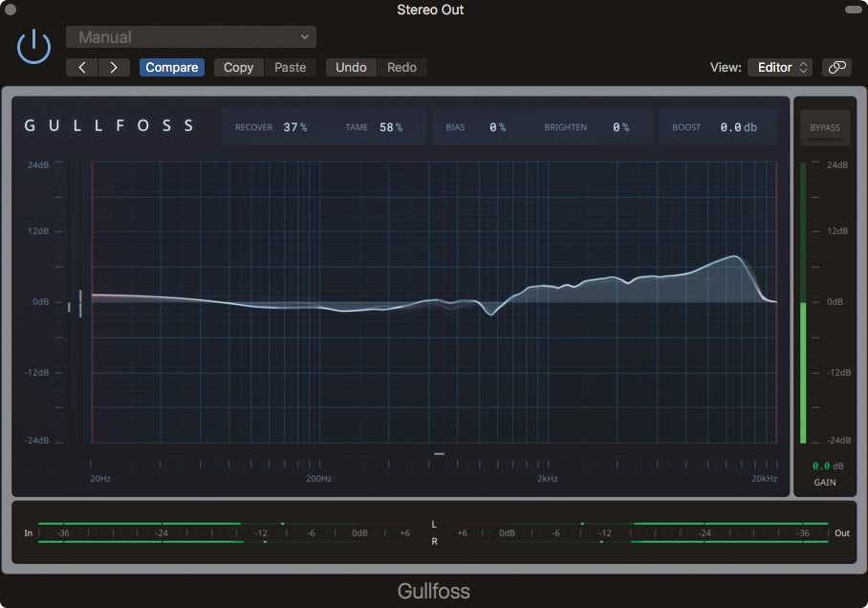This screenshot has height=608, width=868.
Task: Toggle the Gullfoss BYPASS button
Action: point(825,128)
